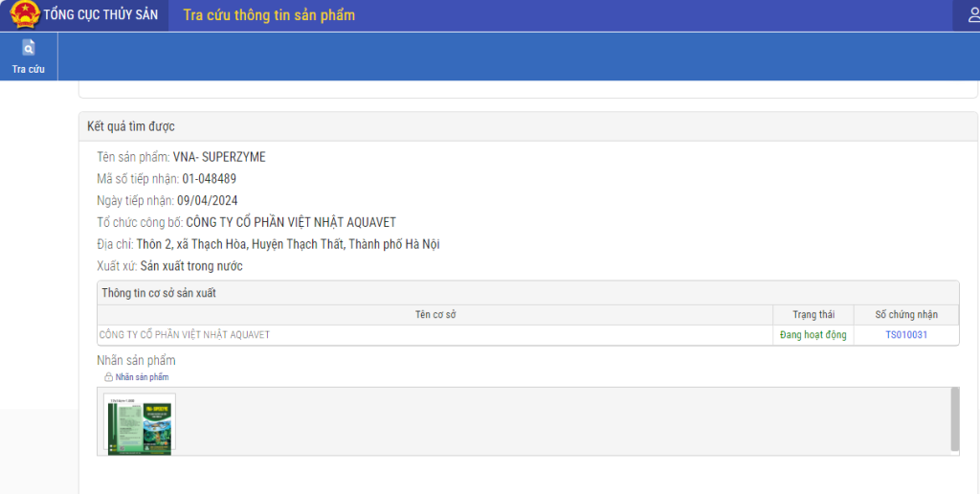
Task: Click the Trạng thái column header
Action: (813, 315)
